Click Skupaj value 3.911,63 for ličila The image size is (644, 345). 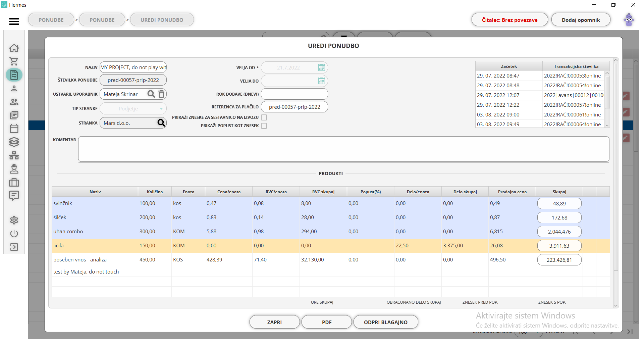[x=559, y=246]
